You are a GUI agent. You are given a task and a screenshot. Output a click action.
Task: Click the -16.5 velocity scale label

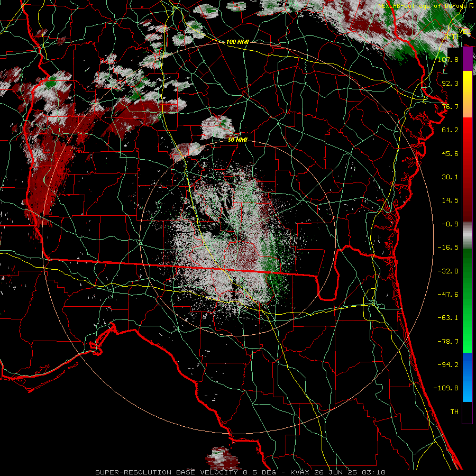click(x=448, y=248)
